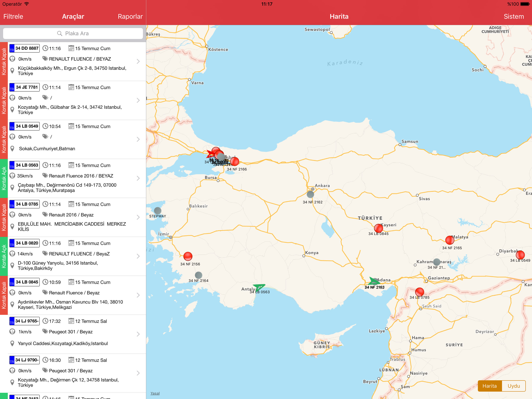Tap tag icon in 34 LJ 9790 row
The image size is (532, 399).
coord(45,370)
